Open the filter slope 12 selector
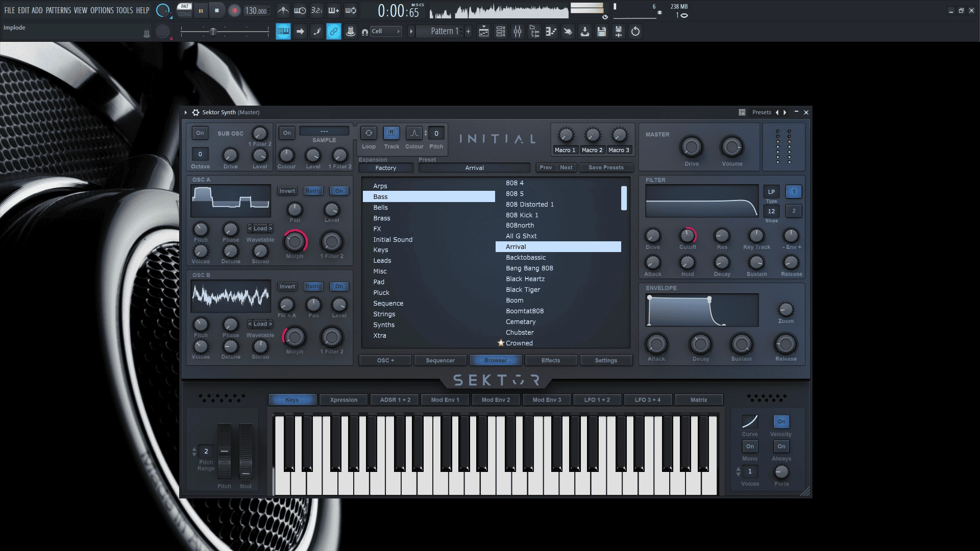 (x=771, y=211)
